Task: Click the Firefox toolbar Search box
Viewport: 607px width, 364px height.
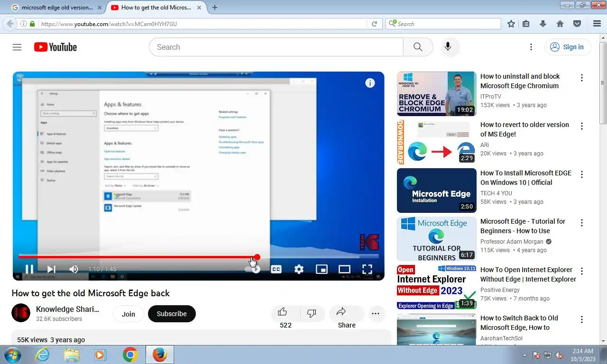Action: (x=443, y=24)
